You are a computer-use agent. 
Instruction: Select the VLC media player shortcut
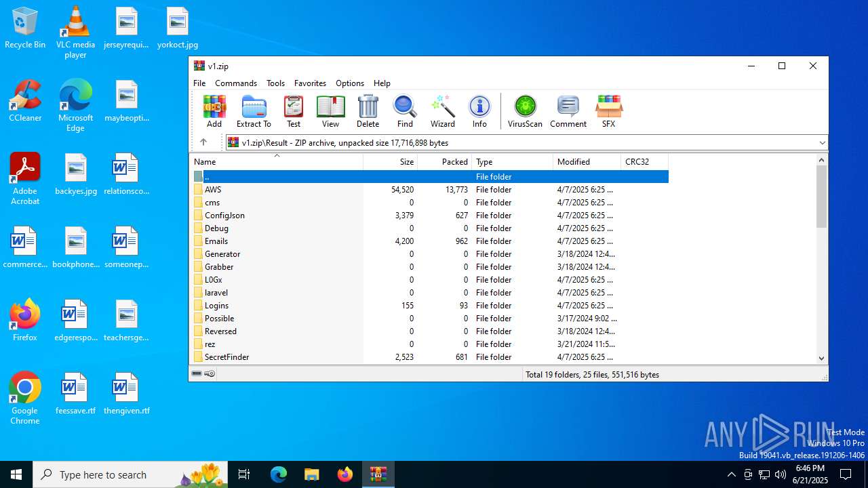75,33
